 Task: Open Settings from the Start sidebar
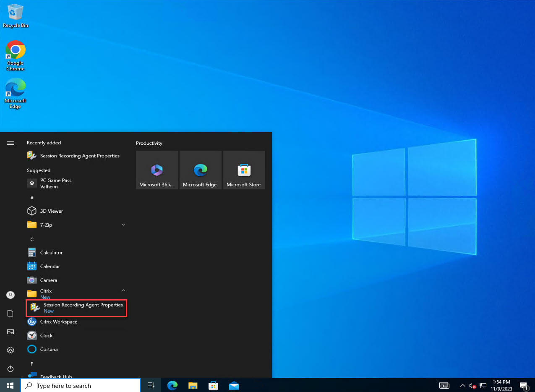click(10, 350)
